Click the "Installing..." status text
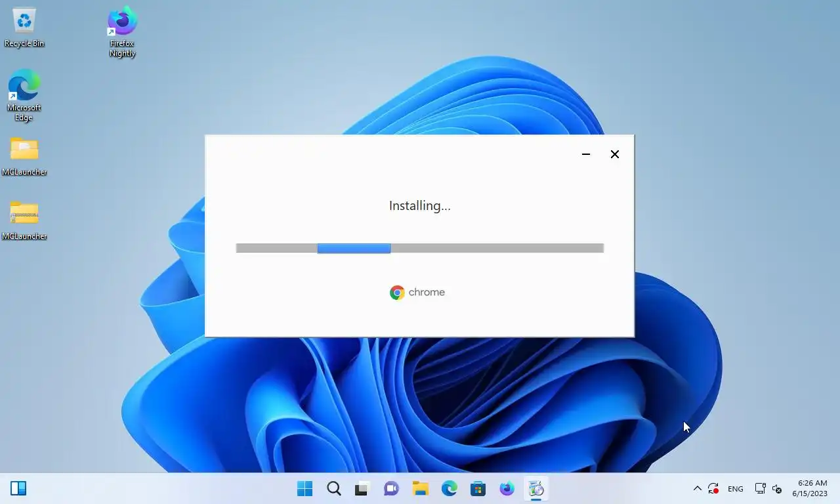The image size is (840, 504). click(420, 205)
